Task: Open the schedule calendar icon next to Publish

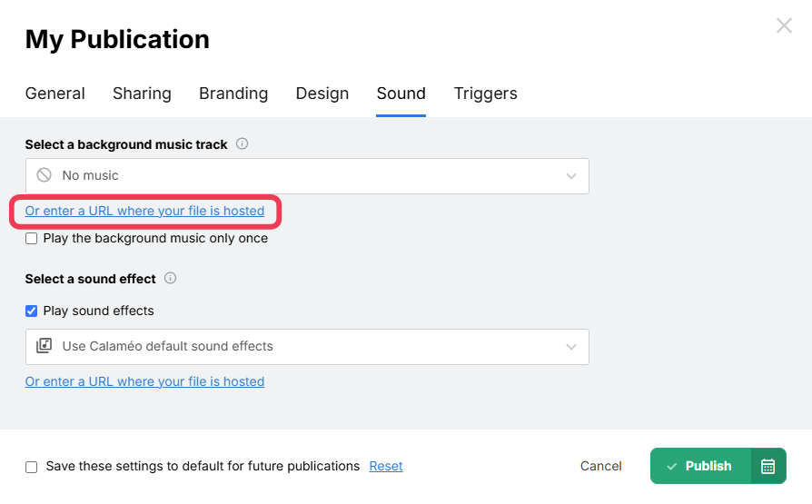Action: (x=768, y=466)
